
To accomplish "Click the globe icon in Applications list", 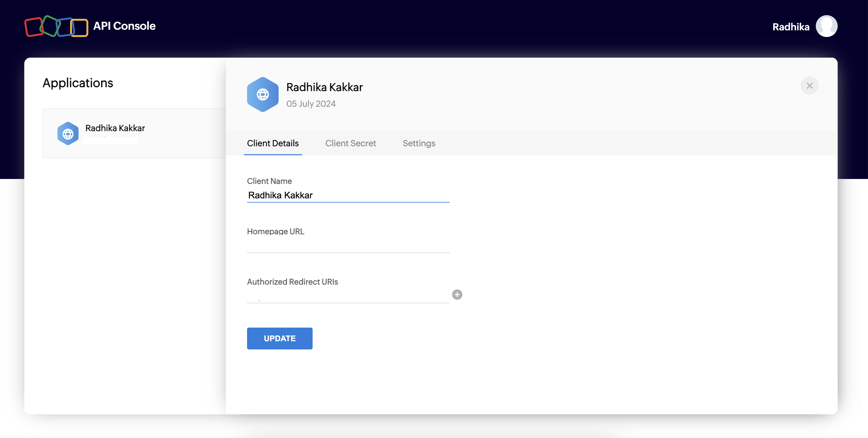I will [x=68, y=134].
